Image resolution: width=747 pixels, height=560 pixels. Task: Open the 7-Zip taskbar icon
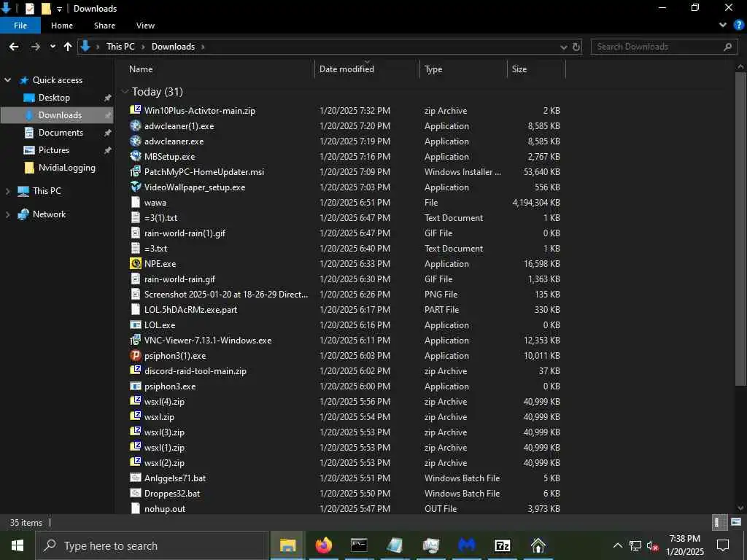click(503, 545)
